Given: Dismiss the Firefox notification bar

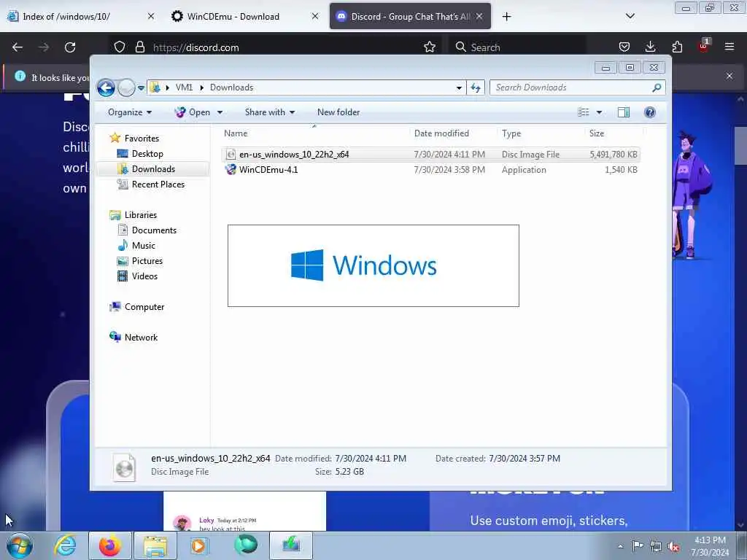Looking at the screenshot, I should point(729,76).
